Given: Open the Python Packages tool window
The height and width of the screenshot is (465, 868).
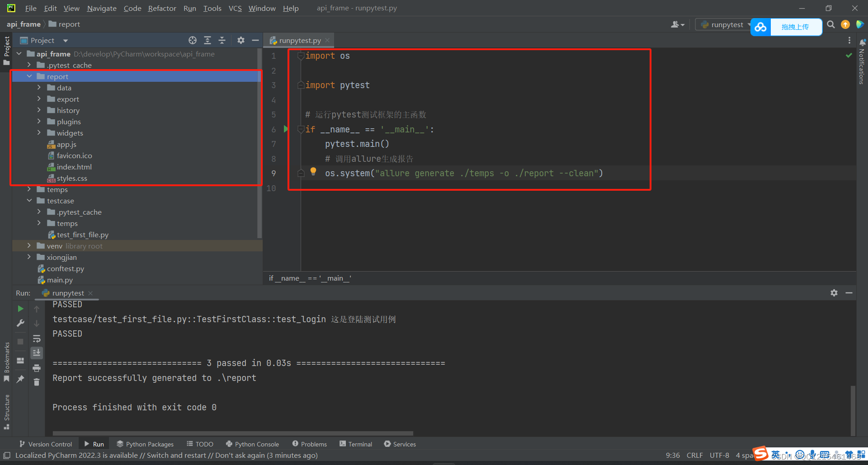Looking at the screenshot, I should pos(145,444).
